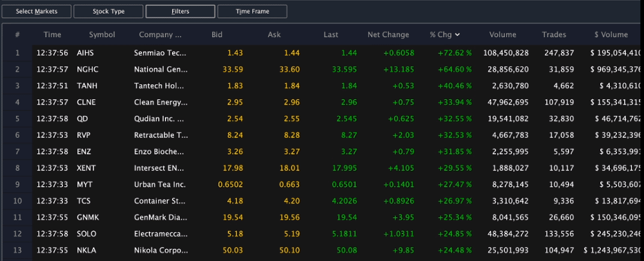Sort by the Symbol column header
Viewport: 644px width, 261px height.
pos(102,35)
